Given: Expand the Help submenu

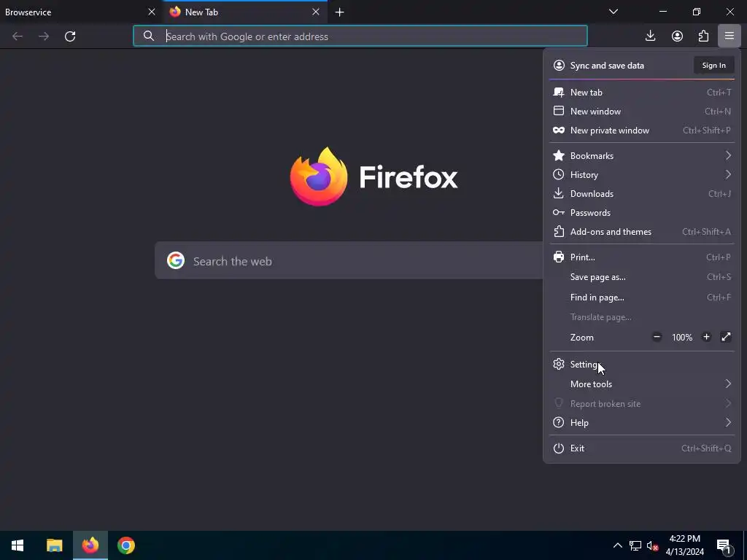Looking at the screenshot, I should tap(642, 422).
